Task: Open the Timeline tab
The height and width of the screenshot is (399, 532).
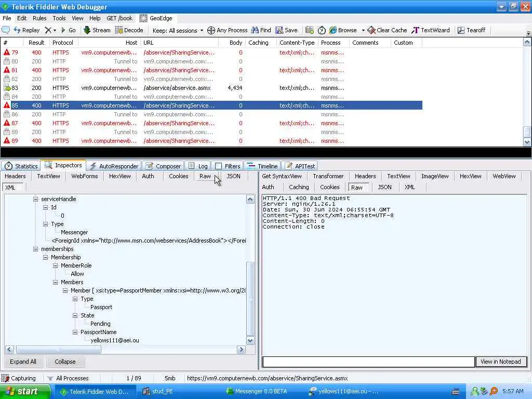Action: click(x=262, y=166)
